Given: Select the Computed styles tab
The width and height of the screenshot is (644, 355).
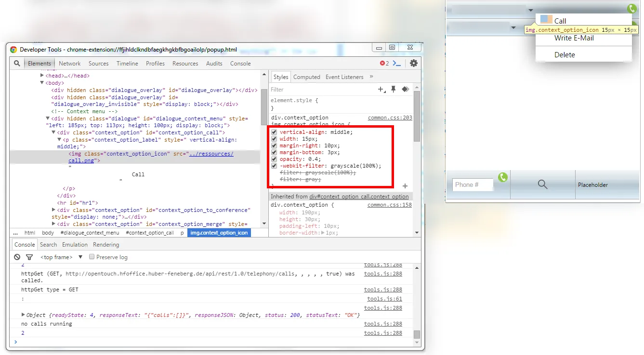Looking at the screenshot, I should tap(307, 77).
